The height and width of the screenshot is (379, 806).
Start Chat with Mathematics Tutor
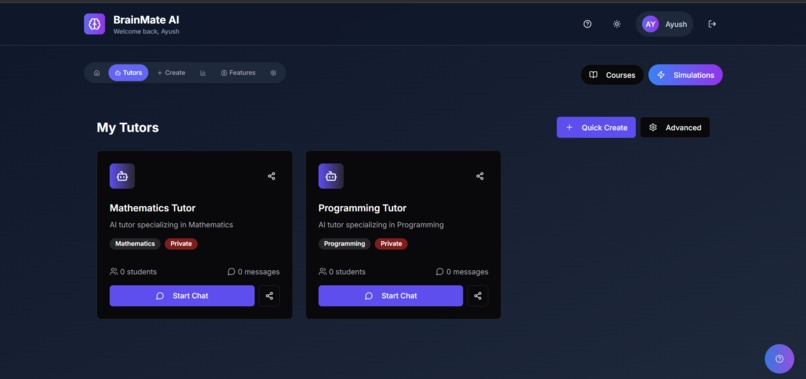pos(182,296)
